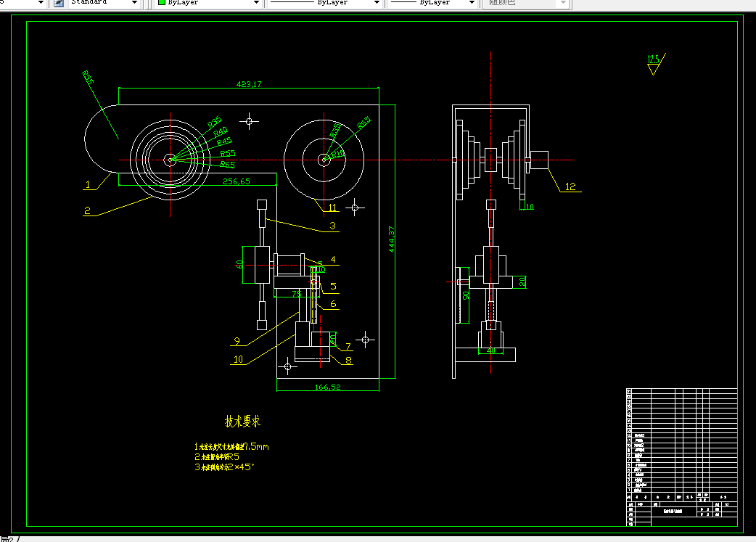Click the center crosshair mark next to balloon 7
Image resolution: width=756 pixels, height=542 pixels.
pyautogui.click(x=366, y=340)
